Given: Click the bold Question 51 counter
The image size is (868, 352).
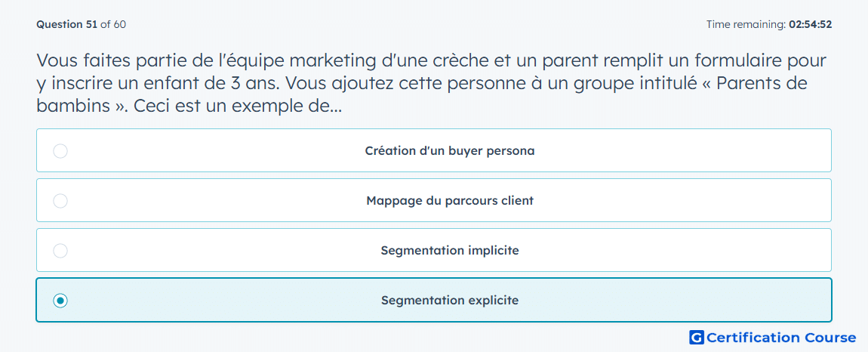Looking at the screenshot, I should (x=67, y=24).
